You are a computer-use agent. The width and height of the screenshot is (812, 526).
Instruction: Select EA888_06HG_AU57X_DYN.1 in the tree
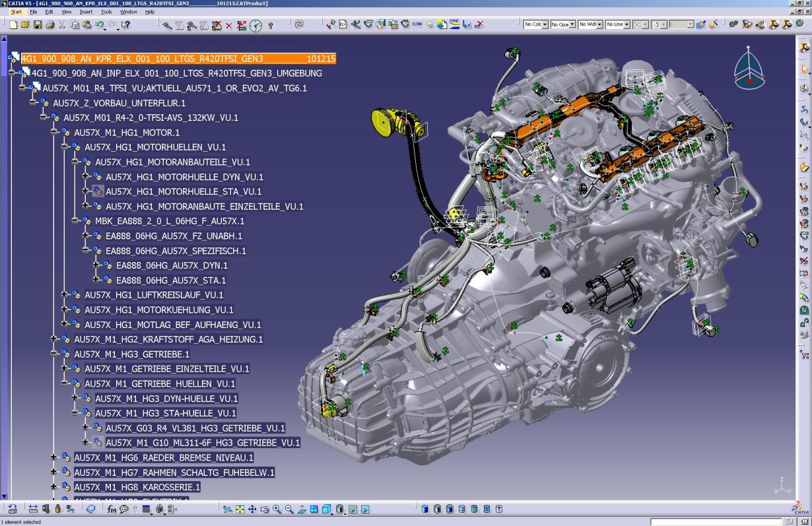click(172, 265)
